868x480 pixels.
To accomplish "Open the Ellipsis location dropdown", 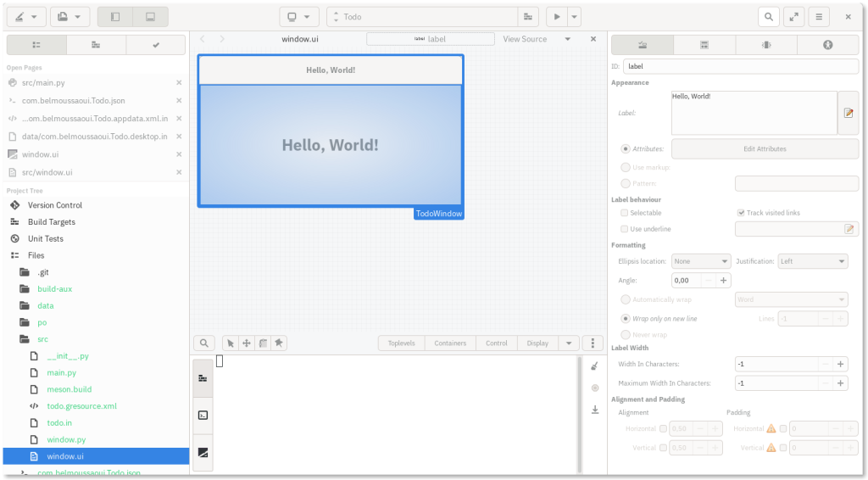I will 701,261.
